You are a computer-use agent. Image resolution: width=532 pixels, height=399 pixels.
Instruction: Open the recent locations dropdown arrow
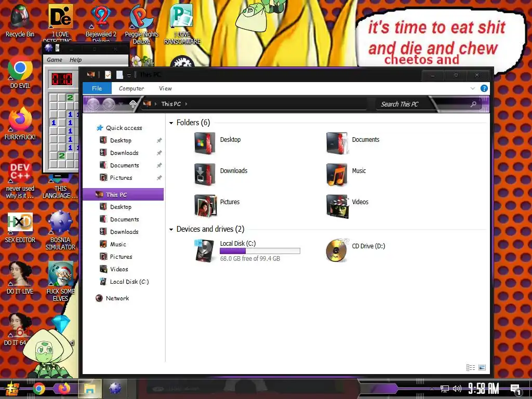click(121, 104)
